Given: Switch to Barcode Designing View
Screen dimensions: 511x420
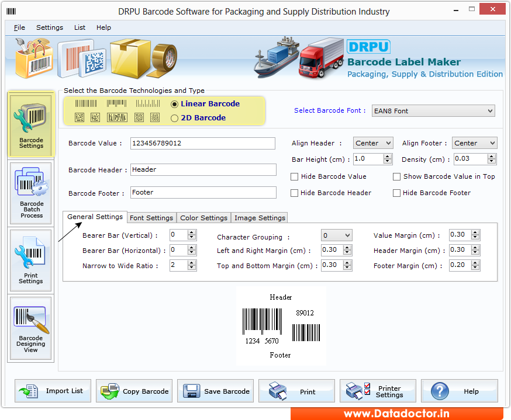Looking at the screenshot, I should pos(31,328).
